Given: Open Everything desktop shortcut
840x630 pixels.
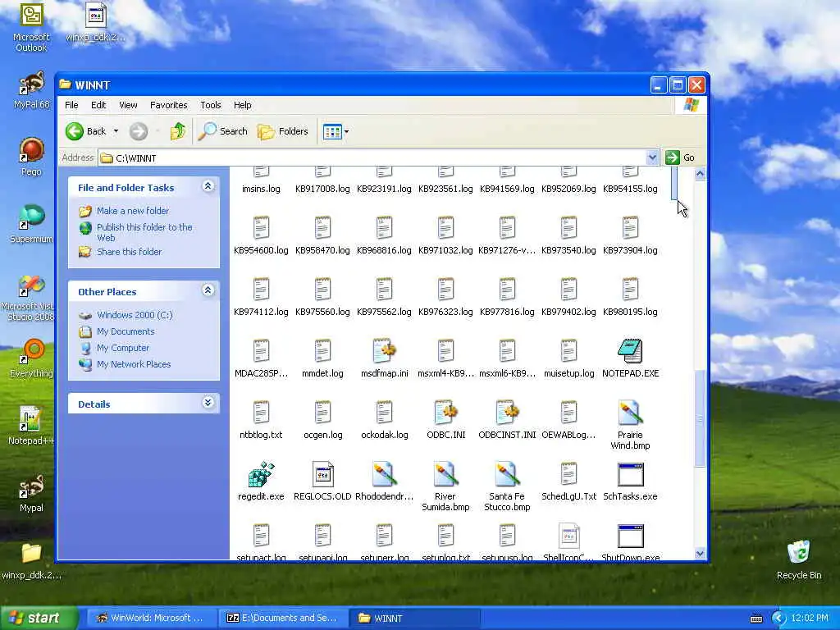Looking at the screenshot, I should point(31,359).
